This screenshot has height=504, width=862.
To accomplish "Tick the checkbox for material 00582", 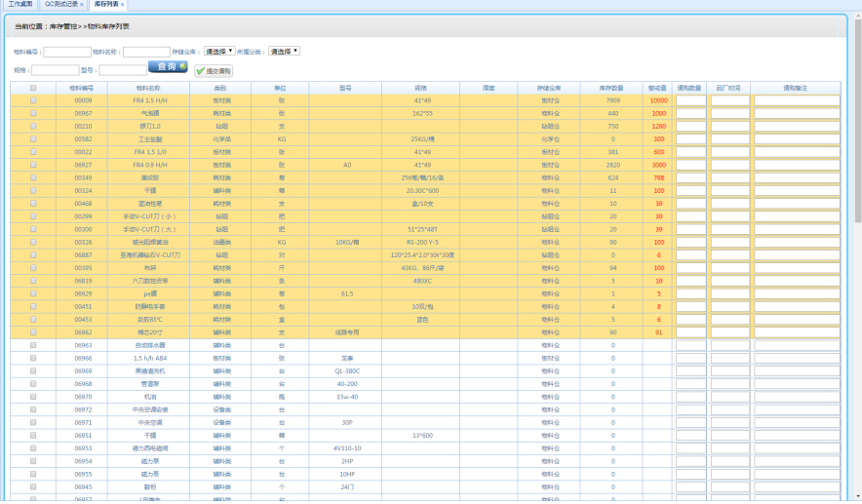I will (x=33, y=138).
